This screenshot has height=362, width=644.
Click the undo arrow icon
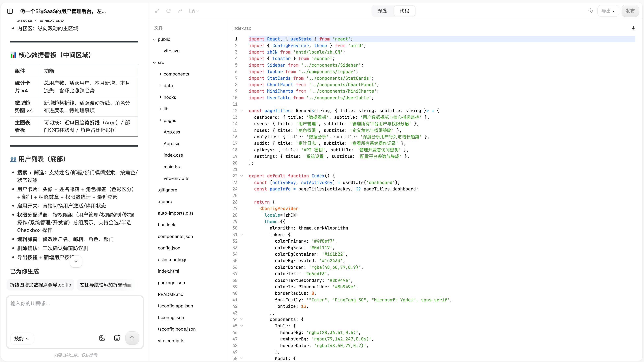(169, 11)
